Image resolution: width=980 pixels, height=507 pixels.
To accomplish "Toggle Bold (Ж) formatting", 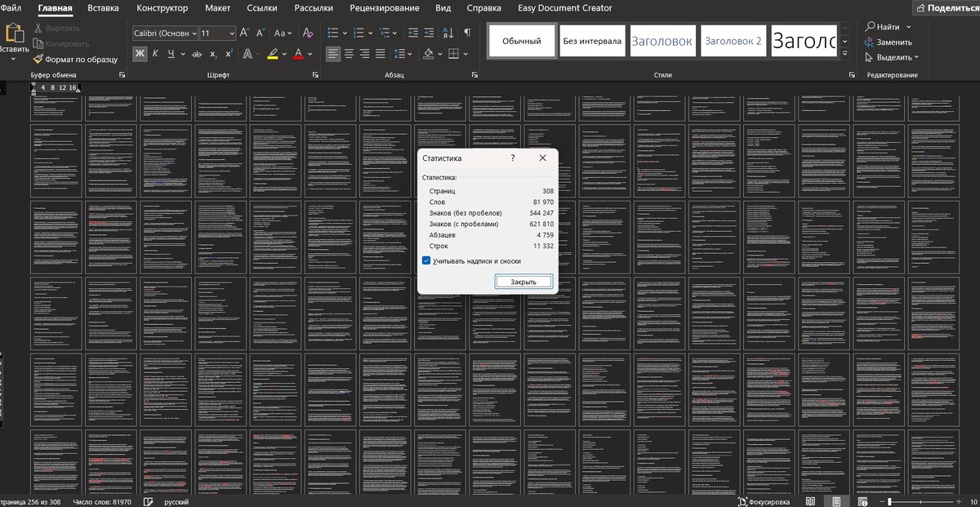I will coord(140,54).
